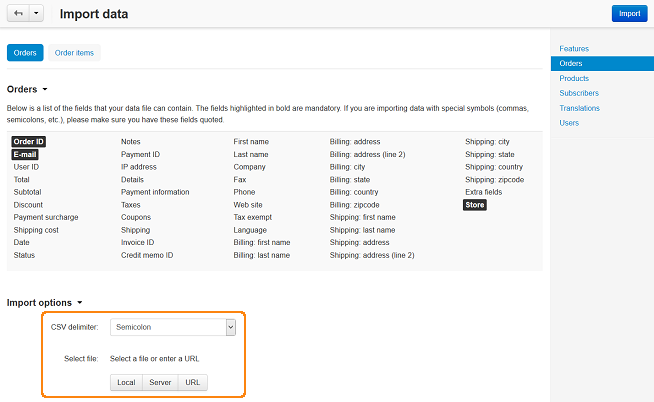Choose the URL file button
Viewport: 654px width, 402px height.
coord(193,382)
